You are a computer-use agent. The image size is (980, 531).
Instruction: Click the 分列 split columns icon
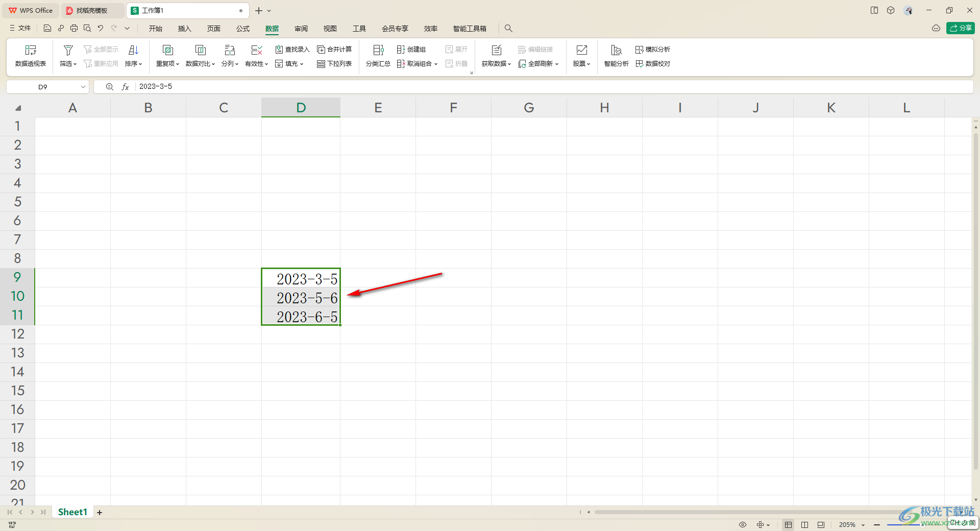(230, 50)
